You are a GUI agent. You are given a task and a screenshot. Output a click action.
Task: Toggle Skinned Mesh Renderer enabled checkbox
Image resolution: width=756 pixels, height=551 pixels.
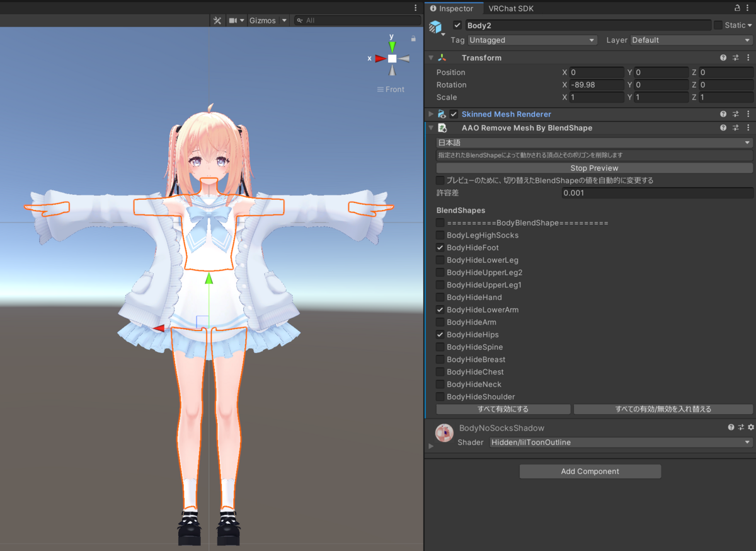pos(454,114)
